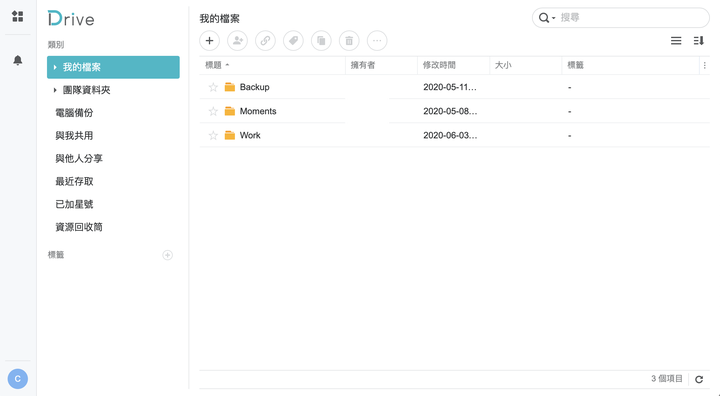
Task: Select the Moments folder name
Action: 258,111
